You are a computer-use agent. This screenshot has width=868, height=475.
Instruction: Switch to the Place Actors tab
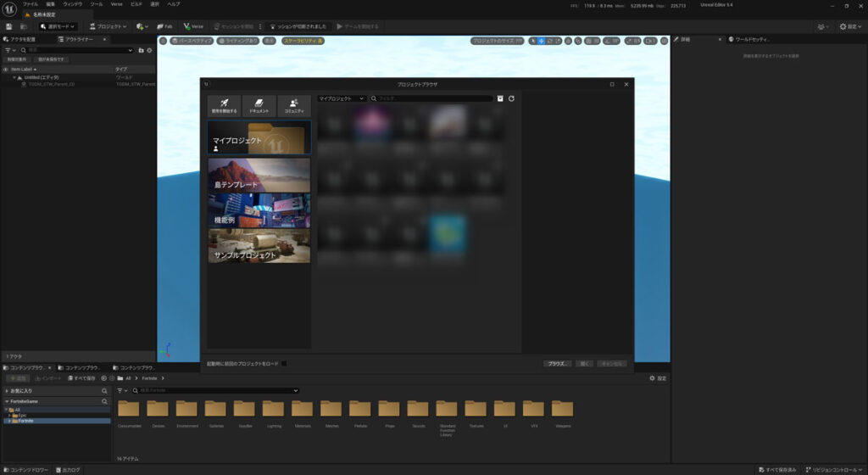(20, 39)
